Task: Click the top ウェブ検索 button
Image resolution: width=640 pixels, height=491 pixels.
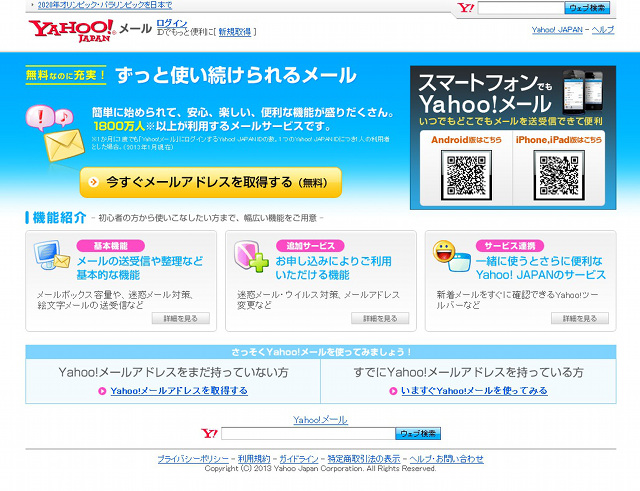Action: point(587,8)
